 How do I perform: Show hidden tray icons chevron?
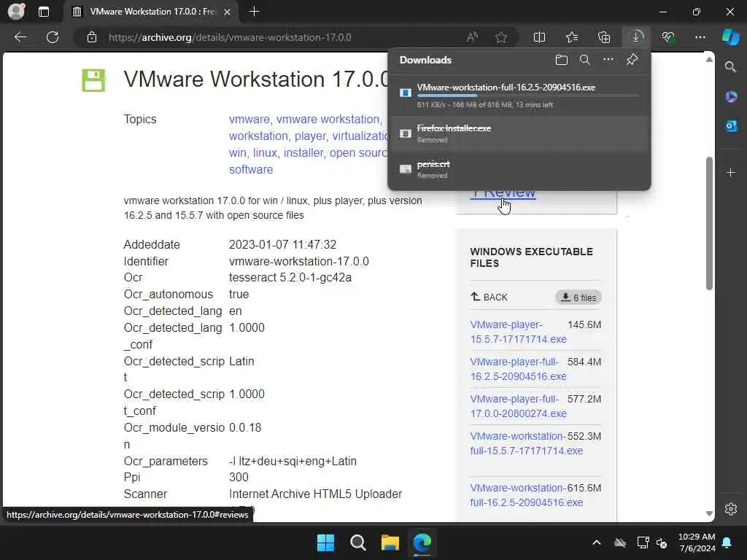pos(596,542)
